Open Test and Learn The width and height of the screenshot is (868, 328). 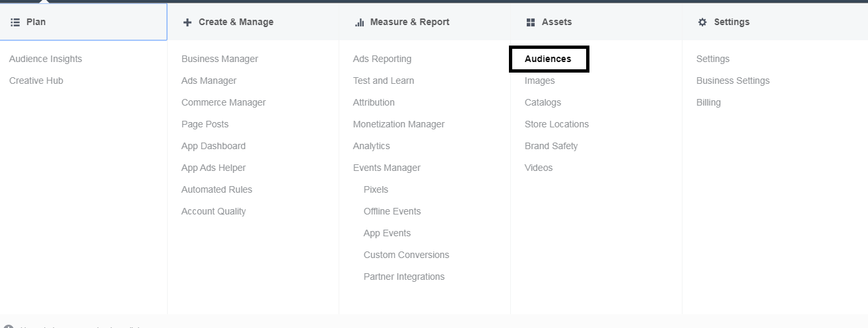384,81
